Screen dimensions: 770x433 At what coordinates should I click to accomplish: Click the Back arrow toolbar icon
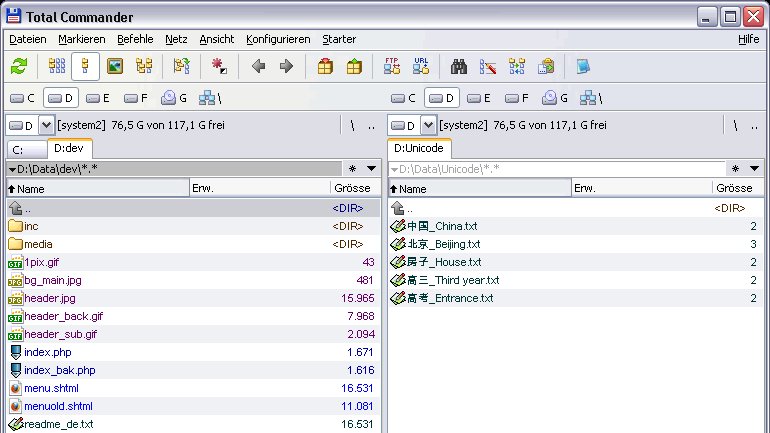click(x=258, y=66)
